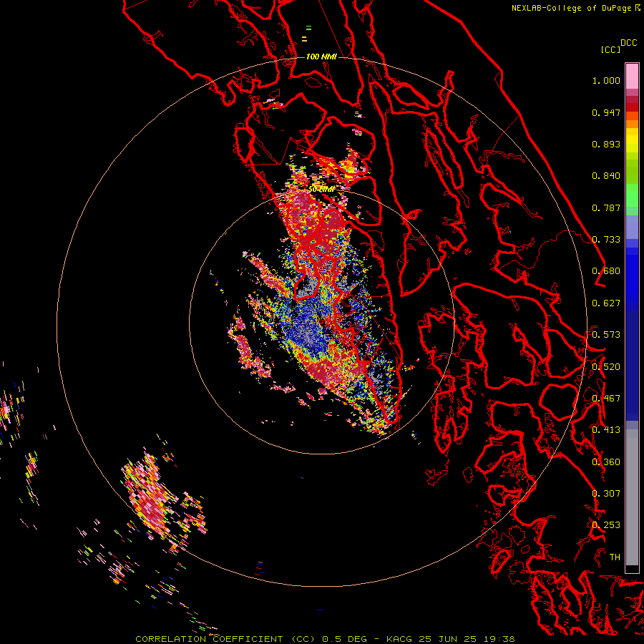Click the DCC label above the color scale

[x=629, y=43]
